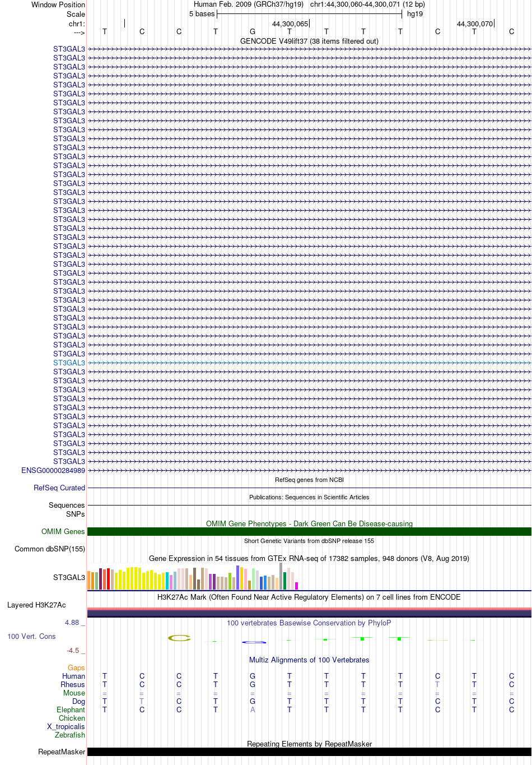Click the GTEx Gene Expression track title
532x765 pixels.
pos(309,558)
